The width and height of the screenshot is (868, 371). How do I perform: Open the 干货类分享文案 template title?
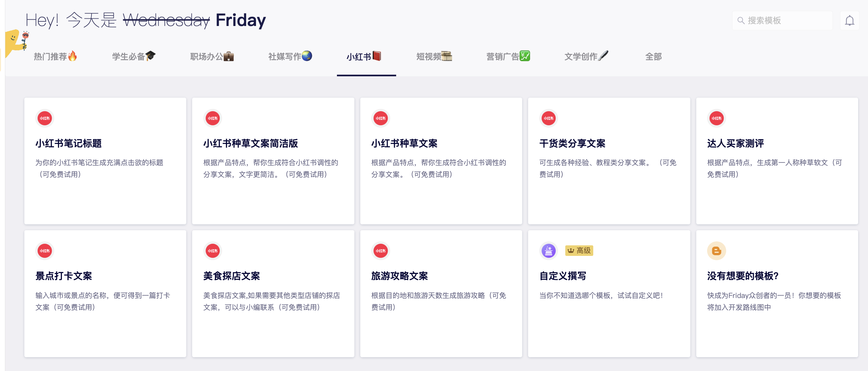pos(572,143)
